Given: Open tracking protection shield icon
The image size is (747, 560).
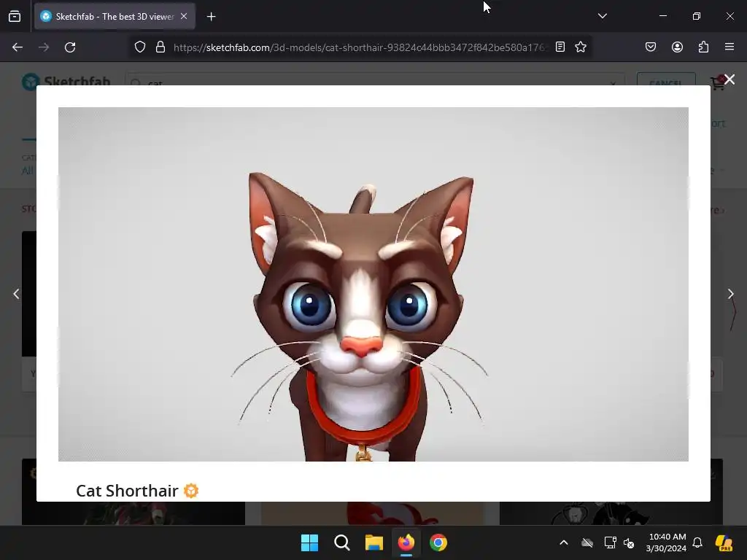Looking at the screenshot, I should coord(139,47).
